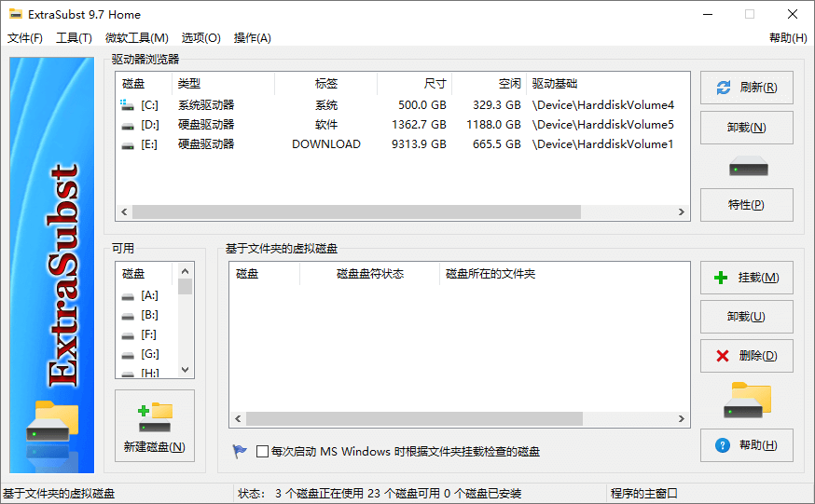Click the 空闲 column header
Screen dimensions: 815x504
coord(490,84)
